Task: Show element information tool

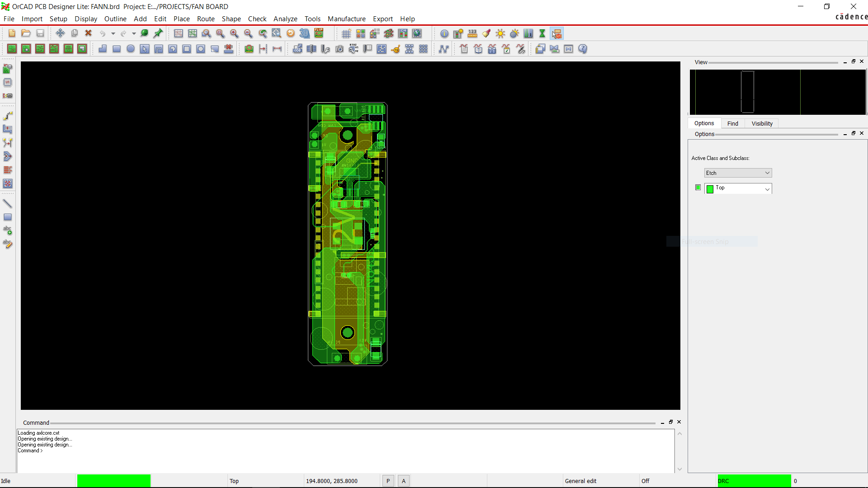Action: click(x=444, y=33)
